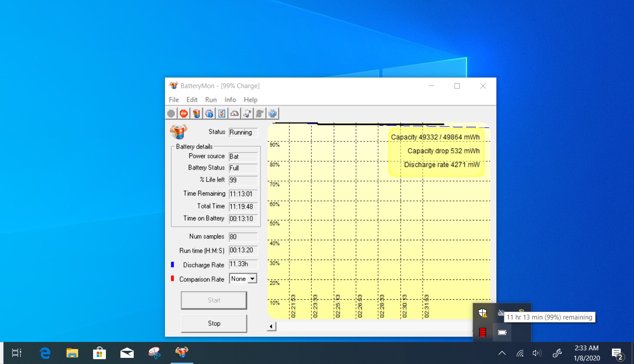Click the BatteryMon logo beside Status

(x=179, y=132)
